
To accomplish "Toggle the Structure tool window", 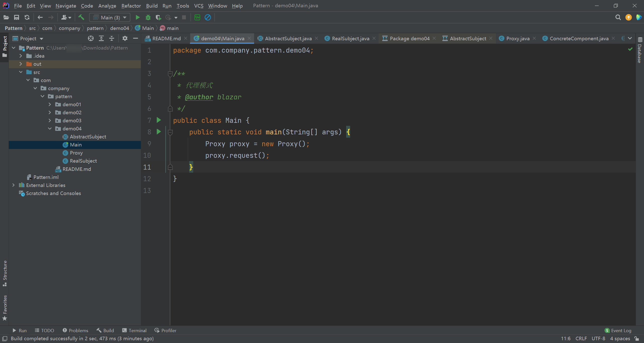I will pyautogui.click(x=5, y=273).
